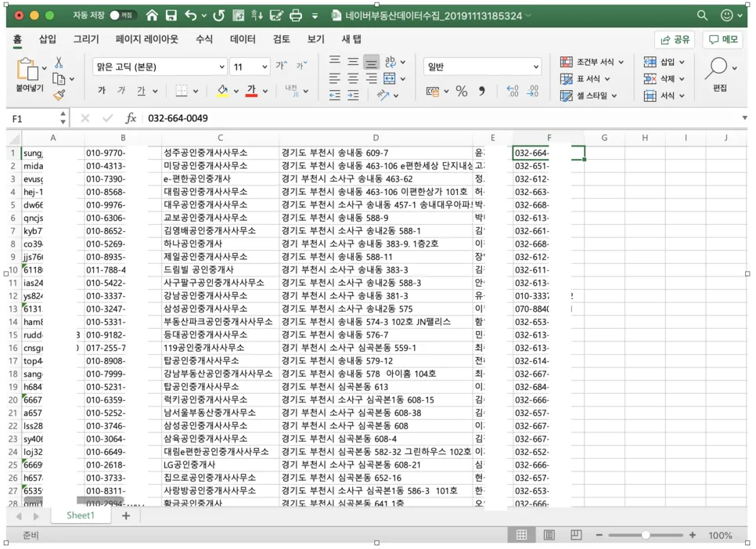Click the Home icon in quick access toolbar

pyautogui.click(x=152, y=16)
